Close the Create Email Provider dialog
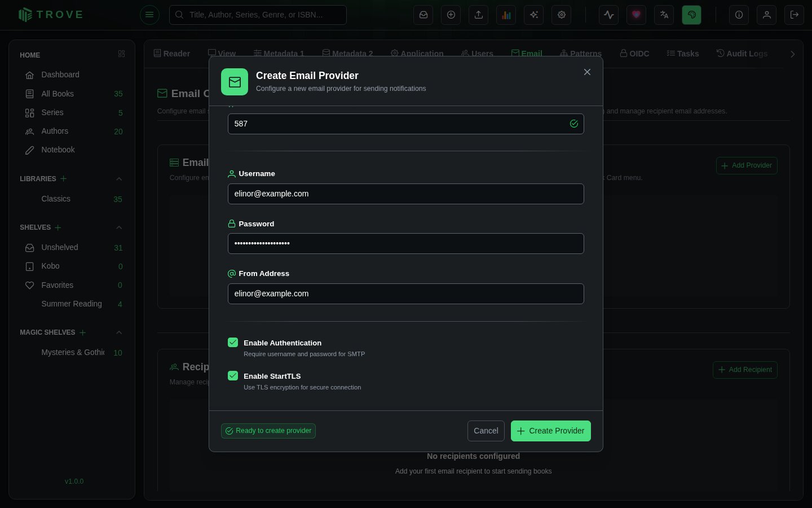Viewport: 812px width, 508px height. [x=587, y=72]
